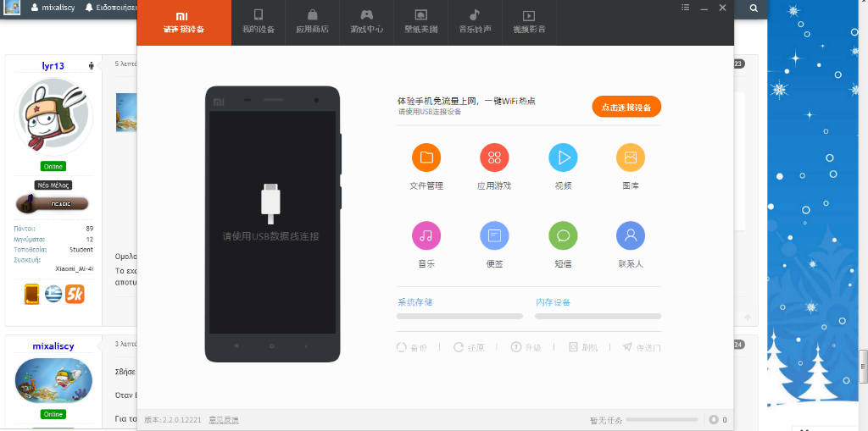Click the Restore (还原) icon
Image resolution: width=868 pixels, height=431 pixels.
pos(459,347)
